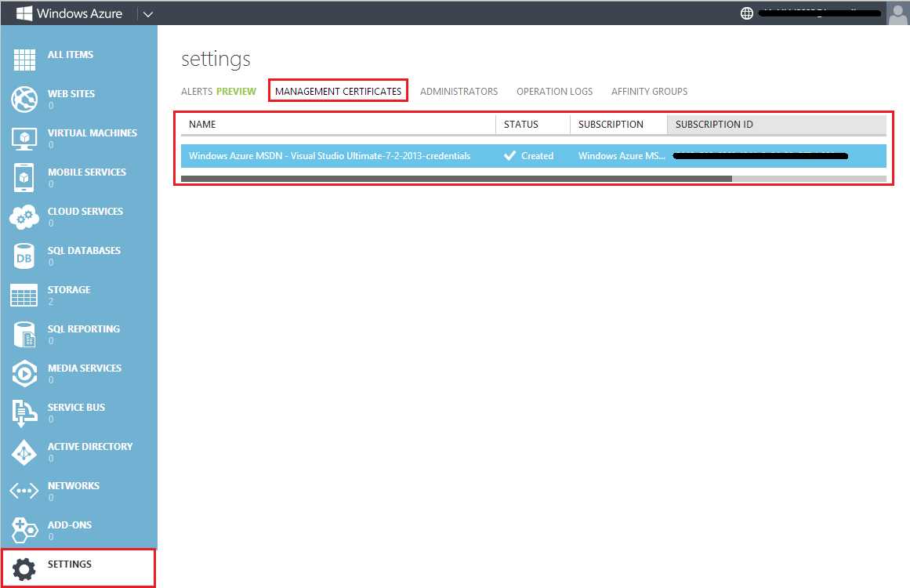Click the All Items grid icon

24,60
